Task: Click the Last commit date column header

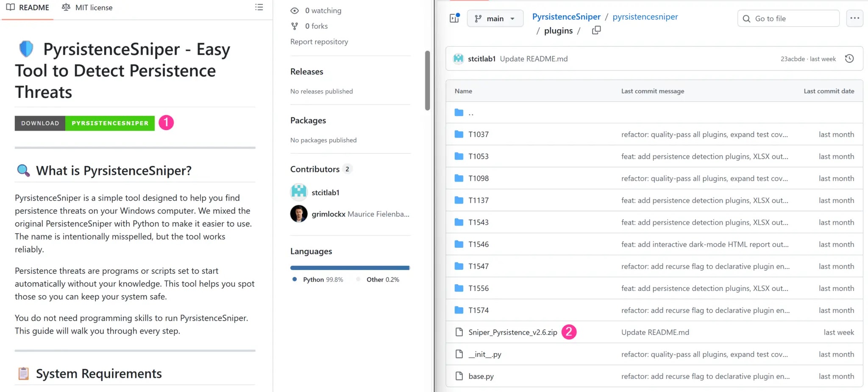Action: pyautogui.click(x=829, y=91)
